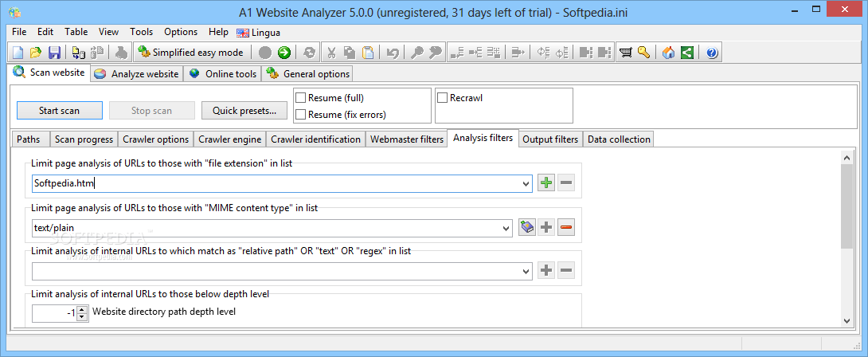Decrease the directory path depth level
This screenshot has height=357, width=868.
click(x=83, y=317)
